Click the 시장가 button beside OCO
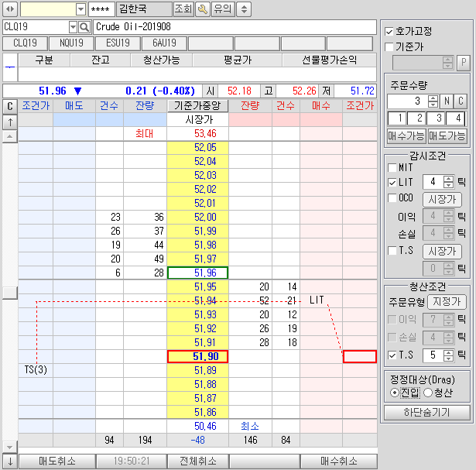 (442, 200)
